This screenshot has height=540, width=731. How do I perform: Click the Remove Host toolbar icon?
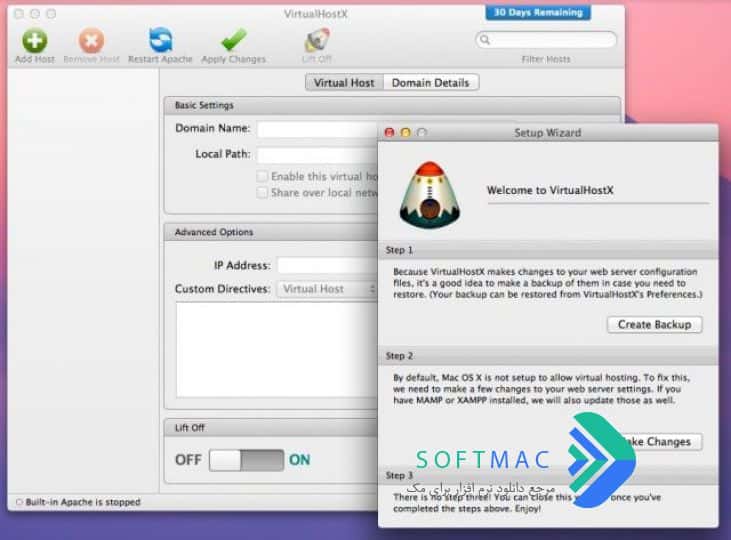pyautogui.click(x=91, y=41)
